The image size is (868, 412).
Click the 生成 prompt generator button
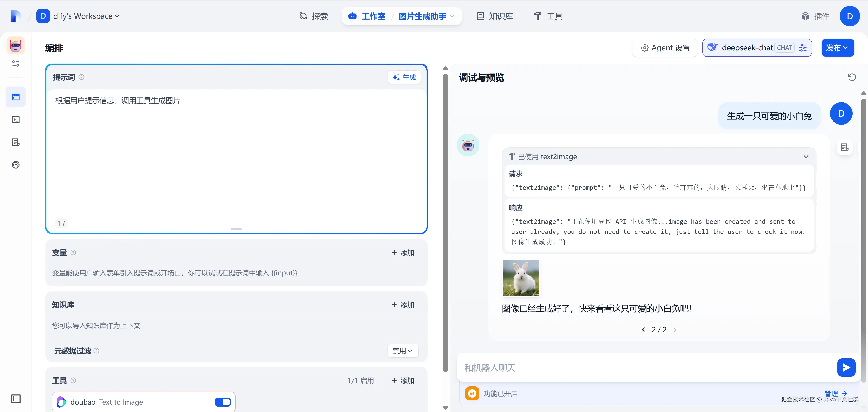click(x=404, y=77)
